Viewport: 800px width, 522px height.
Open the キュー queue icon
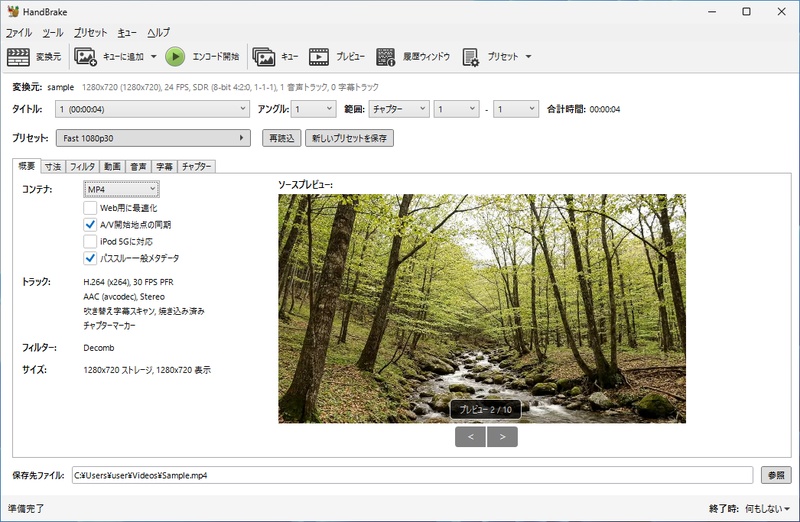click(x=264, y=57)
